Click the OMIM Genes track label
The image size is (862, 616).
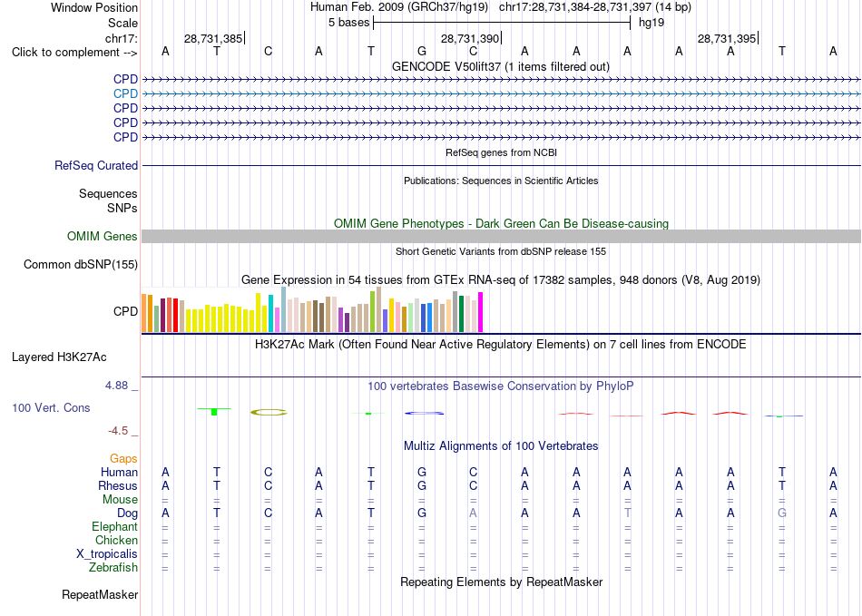click(103, 236)
